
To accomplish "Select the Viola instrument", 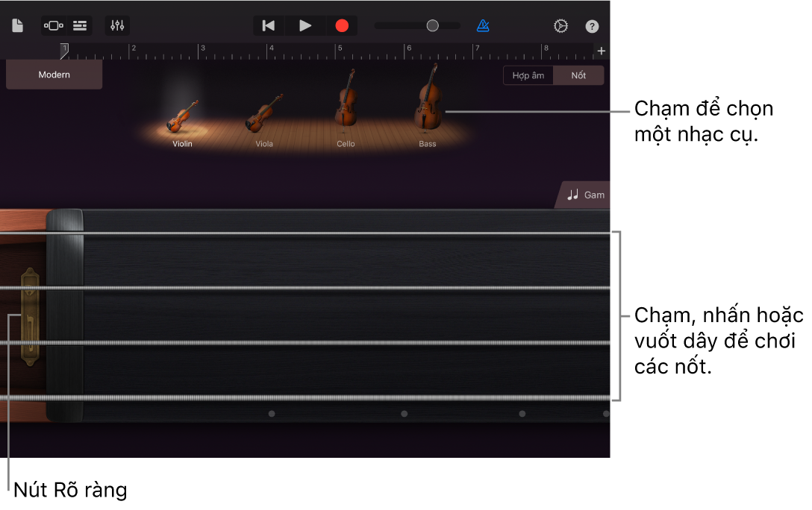I will click(264, 121).
